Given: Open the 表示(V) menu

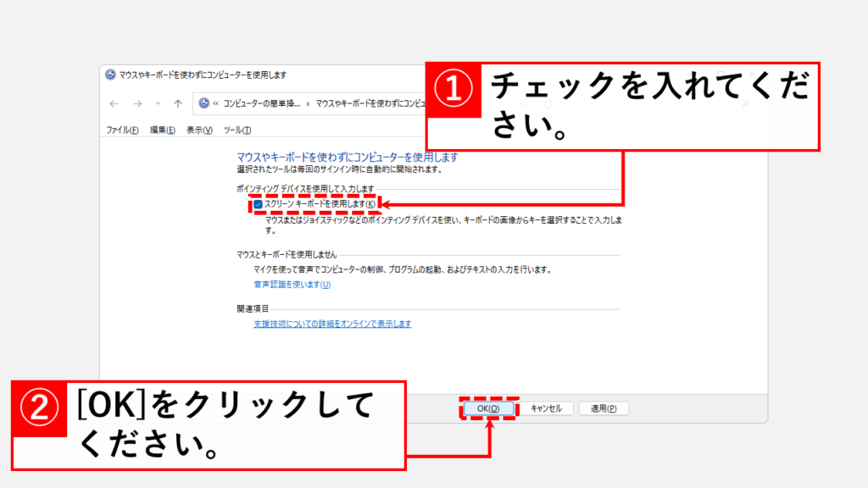Looking at the screenshot, I should [x=199, y=130].
